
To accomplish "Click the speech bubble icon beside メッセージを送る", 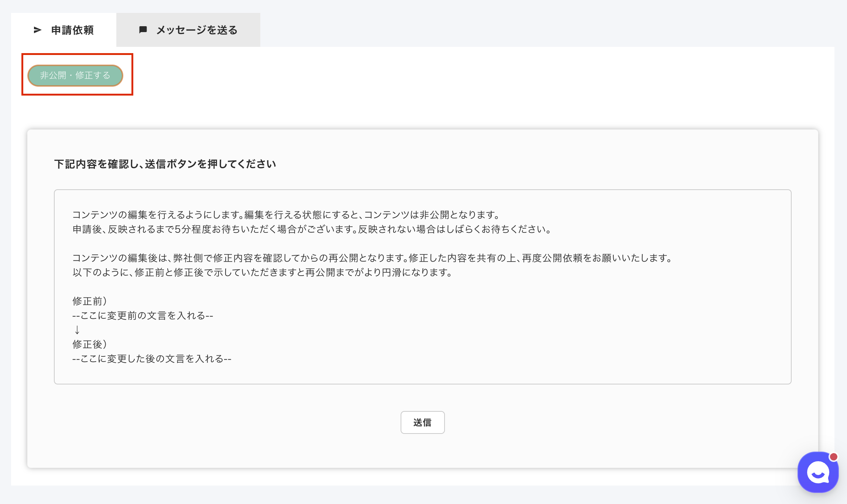I will pos(143,30).
